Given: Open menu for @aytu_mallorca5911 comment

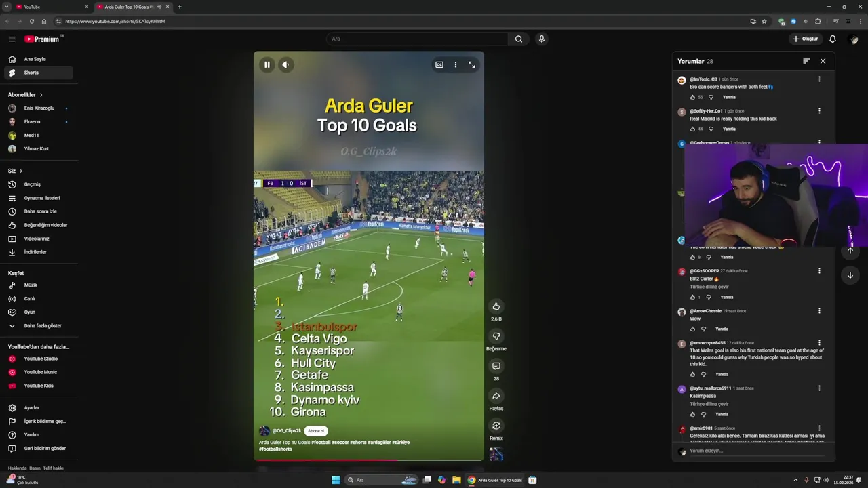Looking at the screenshot, I should click(x=819, y=388).
